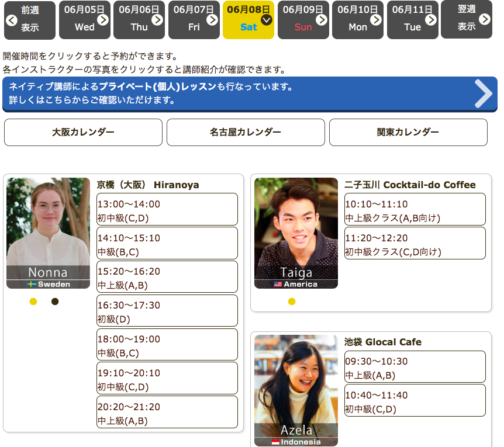504x447 pixels.
Task: Select the yellow carousel dot under Taiga
Action: 292,302
